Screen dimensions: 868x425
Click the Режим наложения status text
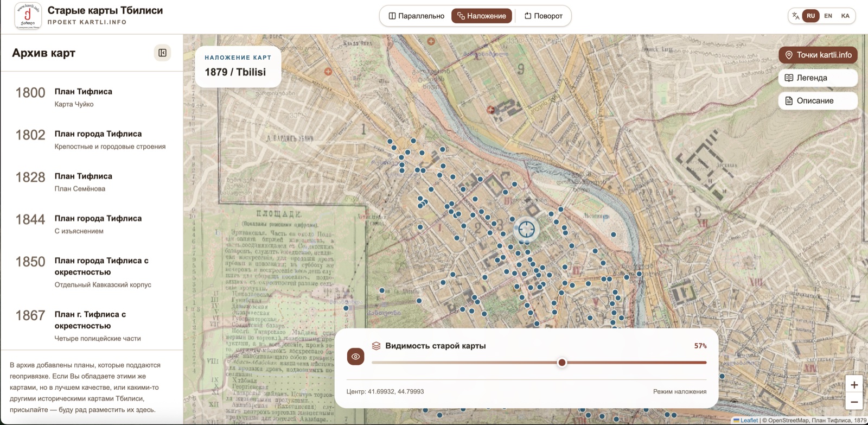point(680,391)
